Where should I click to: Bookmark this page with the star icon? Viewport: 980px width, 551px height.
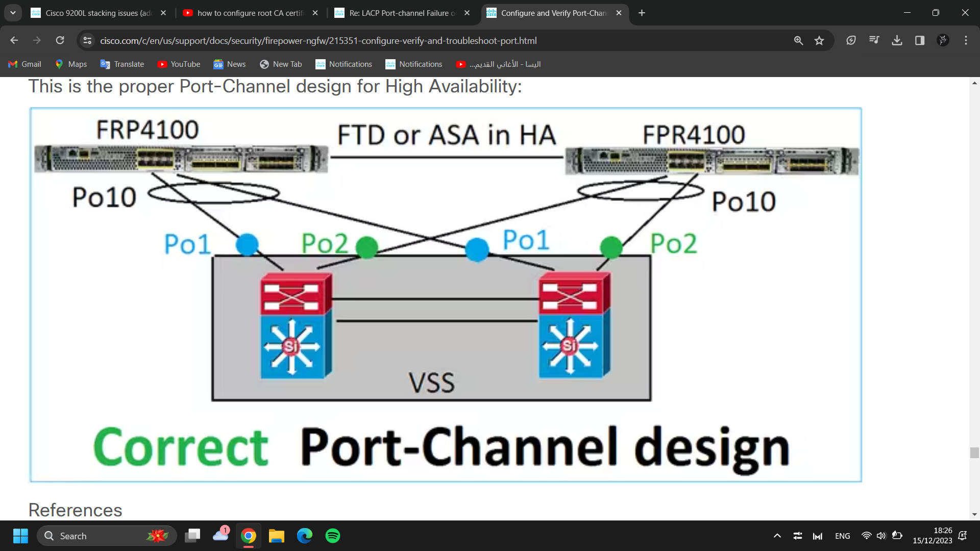pos(819,40)
